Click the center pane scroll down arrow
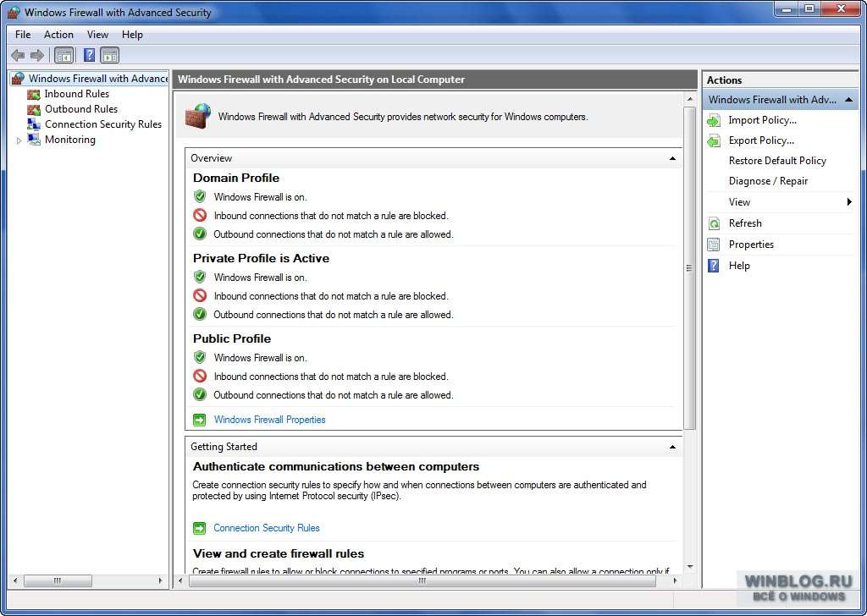Viewport: 867px width, 616px height. (689, 567)
